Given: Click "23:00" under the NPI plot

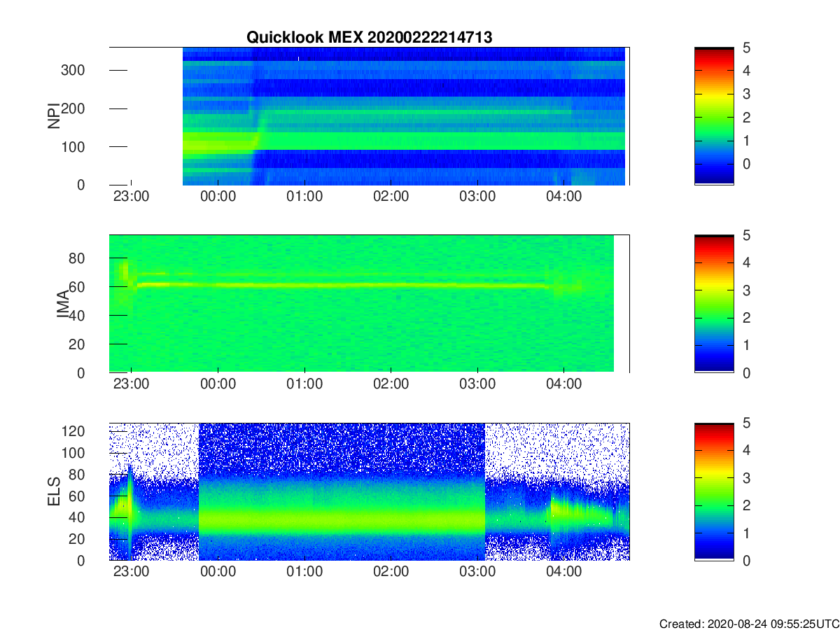Looking at the screenshot, I should [x=131, y=197].
